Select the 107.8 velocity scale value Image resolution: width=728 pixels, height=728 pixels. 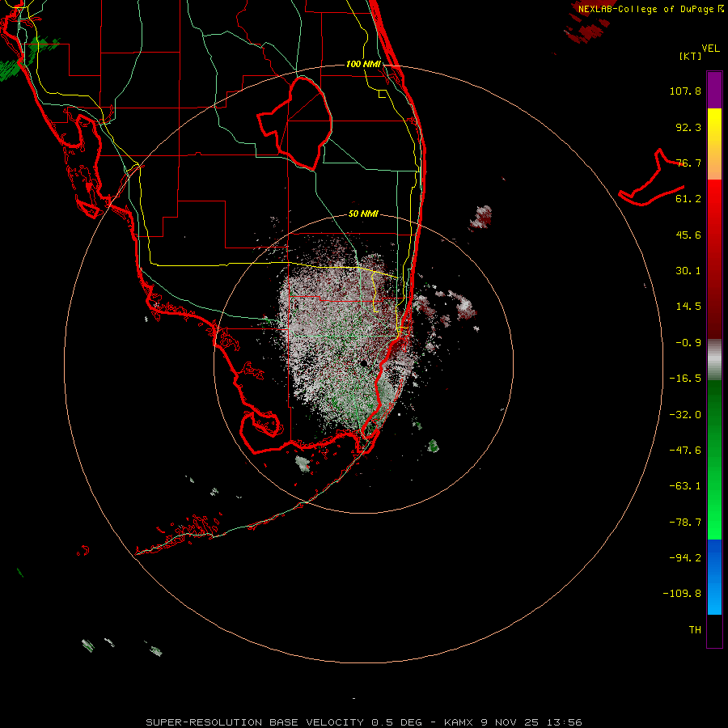685,91
